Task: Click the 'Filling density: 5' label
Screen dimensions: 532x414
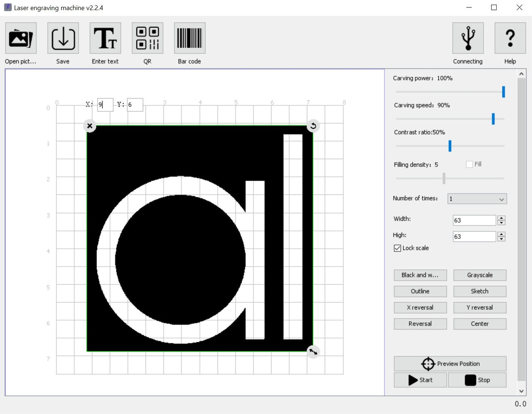Action: pos(416,164)
